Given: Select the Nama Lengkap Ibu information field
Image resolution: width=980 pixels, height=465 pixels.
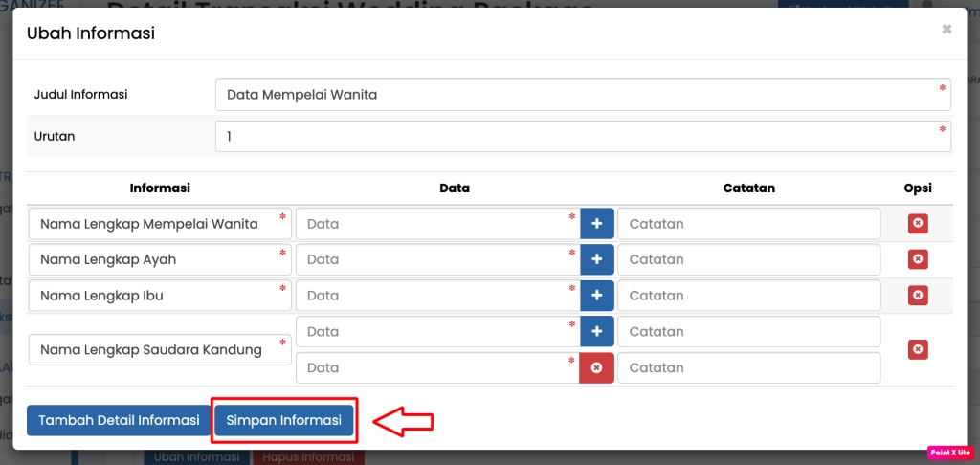Looking at the screenshot, I should (x=159, y=296).
